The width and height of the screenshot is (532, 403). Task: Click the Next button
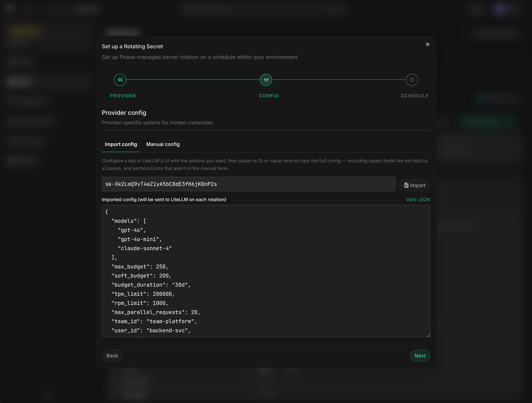click(x=420, y=355)
